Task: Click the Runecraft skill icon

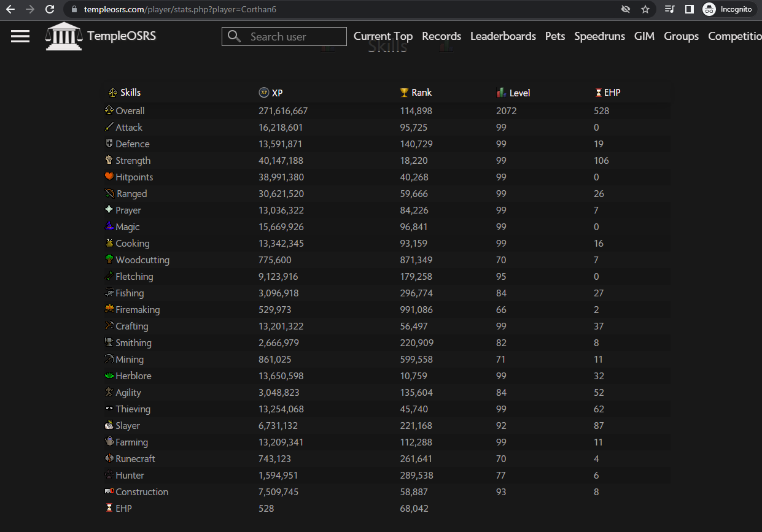Action: [x=109, y=458]
